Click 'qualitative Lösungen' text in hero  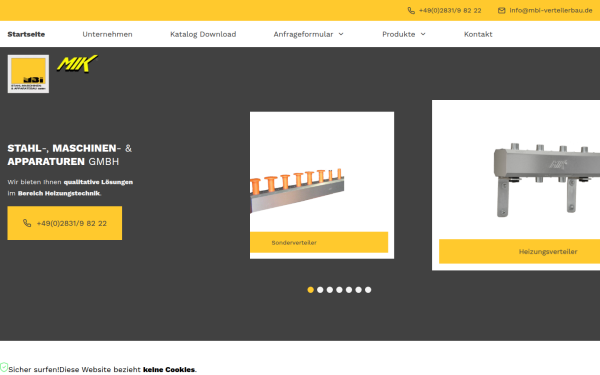click(x=98, y=182)
